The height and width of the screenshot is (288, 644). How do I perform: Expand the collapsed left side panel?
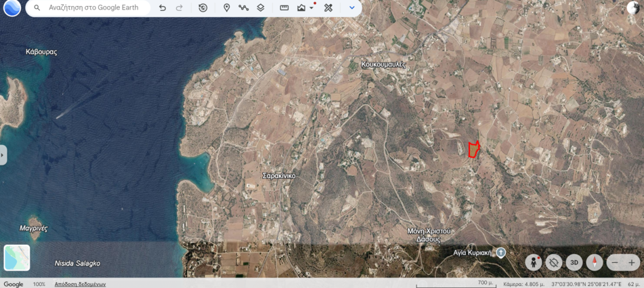(x=3, y=155)
